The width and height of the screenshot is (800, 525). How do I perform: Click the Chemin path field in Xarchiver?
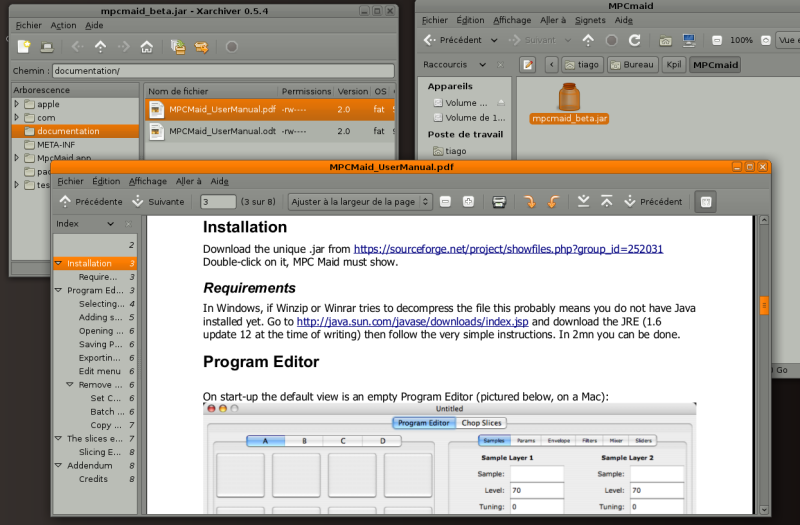[x=223, y=71]
